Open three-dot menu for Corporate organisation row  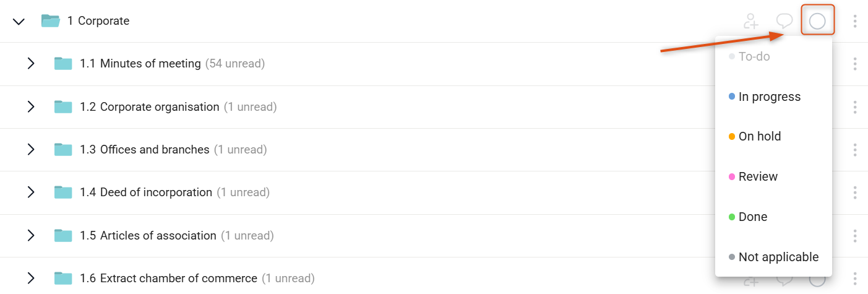(855, 107)
